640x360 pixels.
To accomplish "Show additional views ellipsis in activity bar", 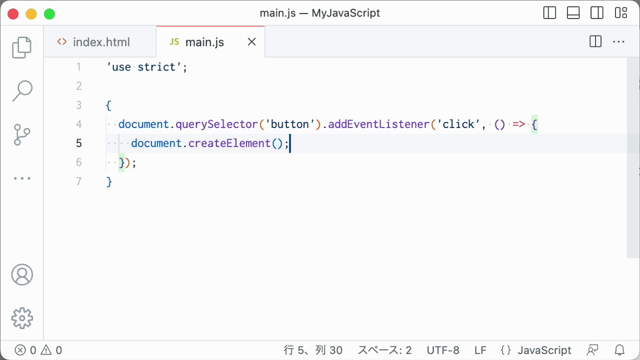I will point(22,178).
